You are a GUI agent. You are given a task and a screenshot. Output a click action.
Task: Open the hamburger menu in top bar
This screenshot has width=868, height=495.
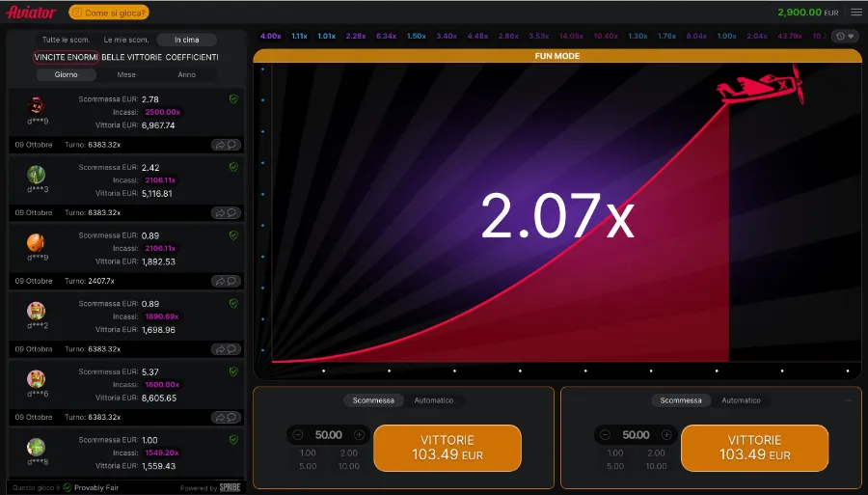[855, 13]
